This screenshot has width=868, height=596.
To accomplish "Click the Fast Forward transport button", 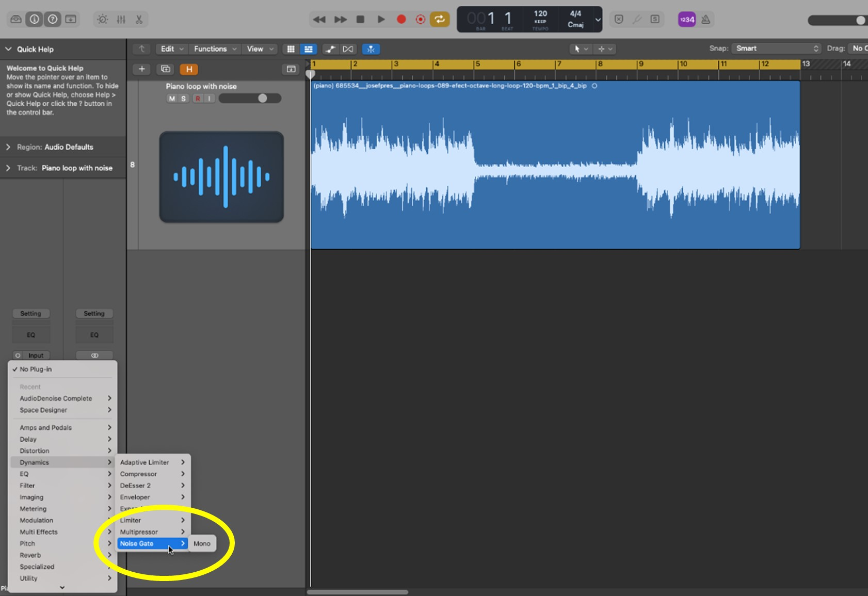I will pyautogui.click(x=341, y=20).
